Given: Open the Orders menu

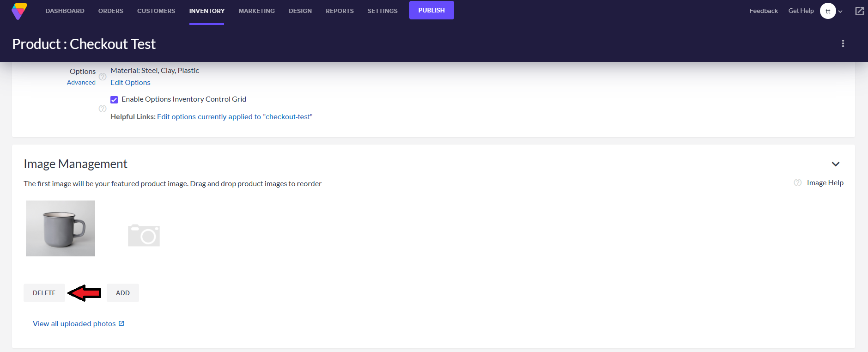Looking at the screenshot, I should tap(110, 11).
